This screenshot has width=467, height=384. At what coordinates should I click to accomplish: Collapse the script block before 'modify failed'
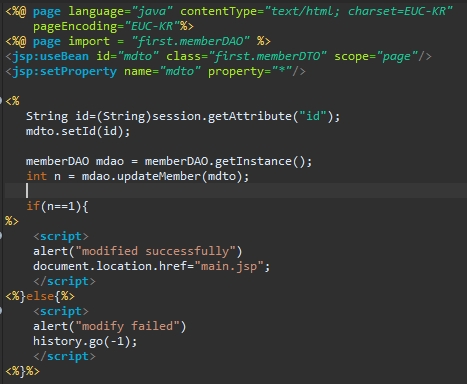coord(1,311)
